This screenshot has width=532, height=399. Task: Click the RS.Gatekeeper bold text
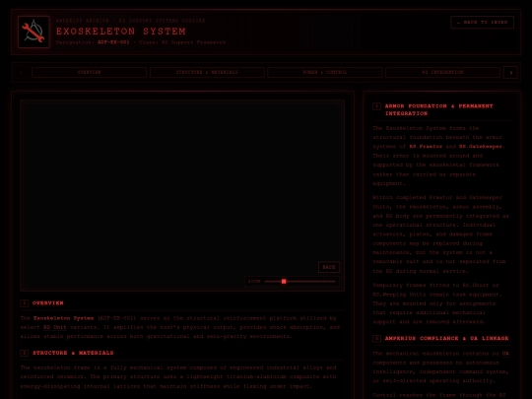click(481, 147)
